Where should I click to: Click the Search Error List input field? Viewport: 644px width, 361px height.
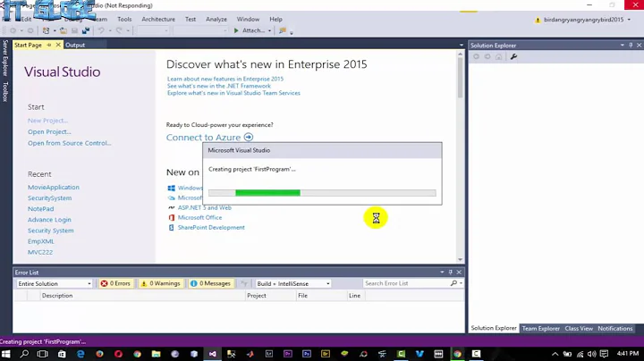click(x=406, y=283)
